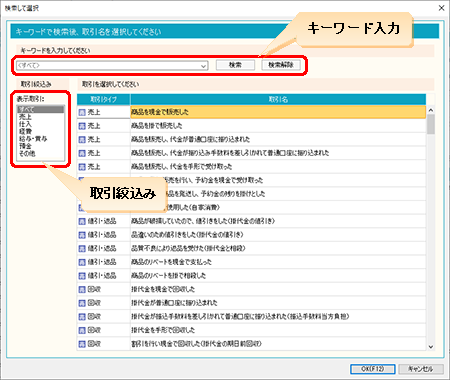
Task: Select row ending (振込手数料当方負担)
Action: point(252,317)
